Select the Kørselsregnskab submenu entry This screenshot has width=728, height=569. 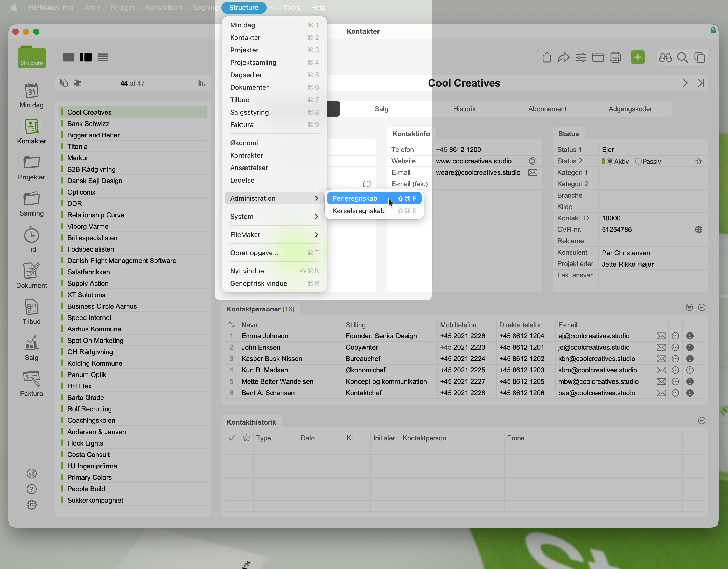tap(359, 211)
